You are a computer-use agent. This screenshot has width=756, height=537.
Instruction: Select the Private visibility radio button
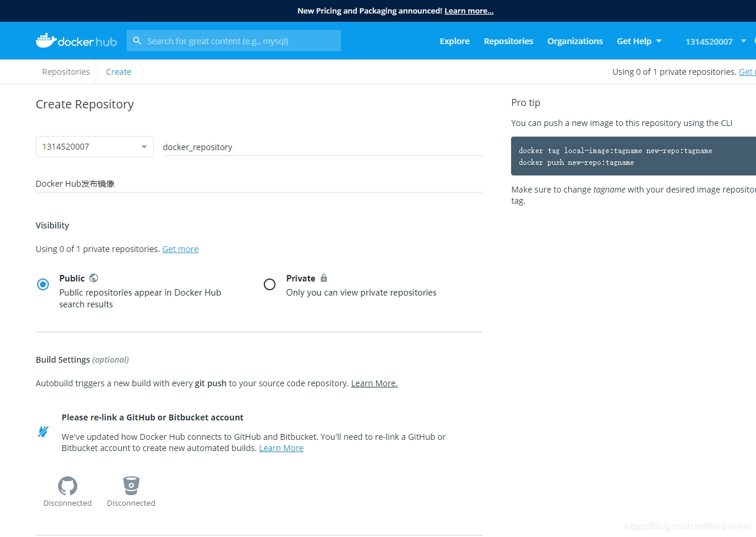(x=270, y=284)
